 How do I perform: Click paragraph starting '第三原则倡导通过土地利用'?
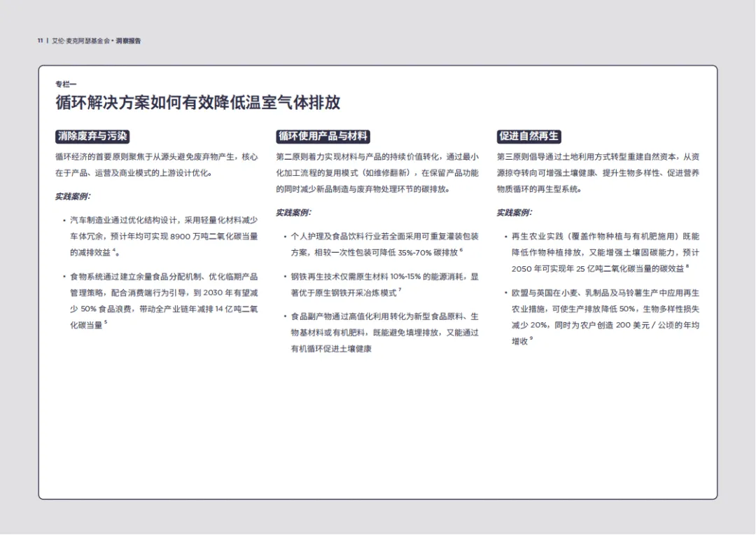(x=598, y=173)
